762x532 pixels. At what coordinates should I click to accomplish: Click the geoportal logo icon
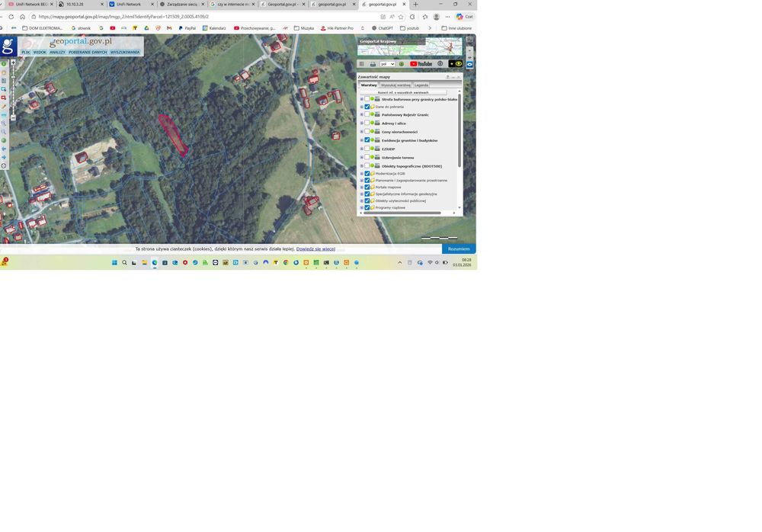8,46
